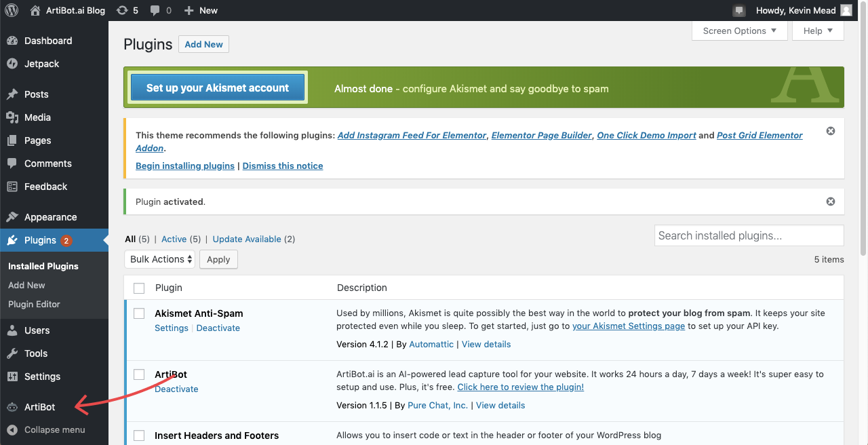Viewport: 868px width, 445px height.
Task: Deactivate the Akismet Anti-Spam plugin
Action: (218, 328)
